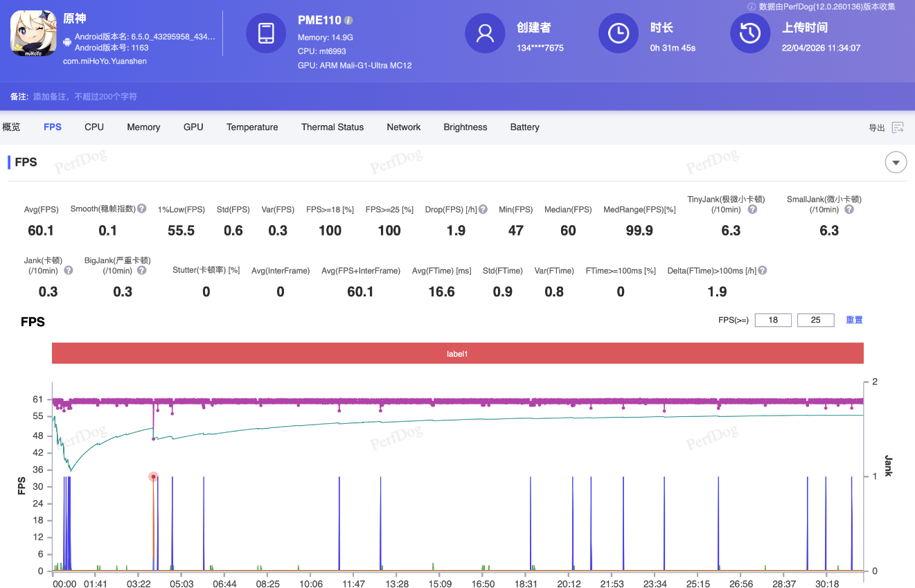Click help icon beside BigJank metric
This screenshot has height=588, width=915.
141,270
